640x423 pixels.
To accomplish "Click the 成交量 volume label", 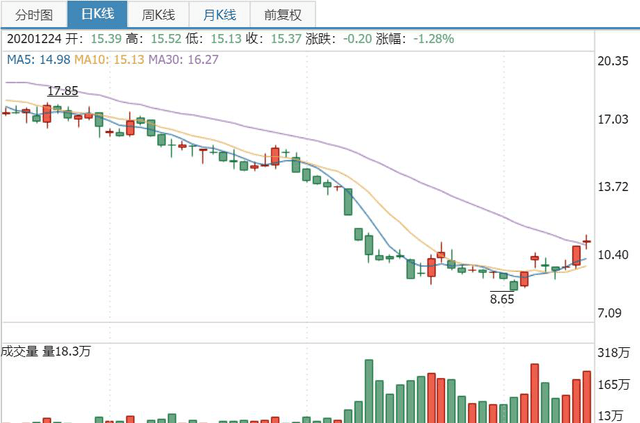I will click(19, 351).
